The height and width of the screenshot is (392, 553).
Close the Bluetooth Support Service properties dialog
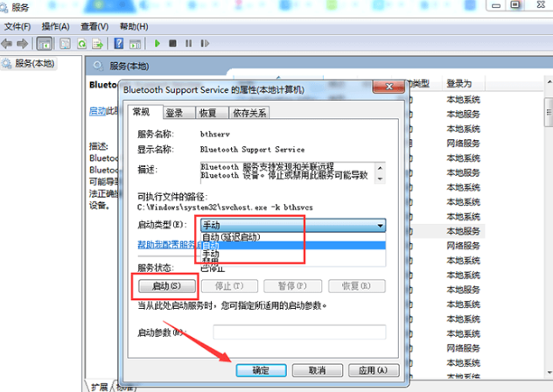(388, 87)
